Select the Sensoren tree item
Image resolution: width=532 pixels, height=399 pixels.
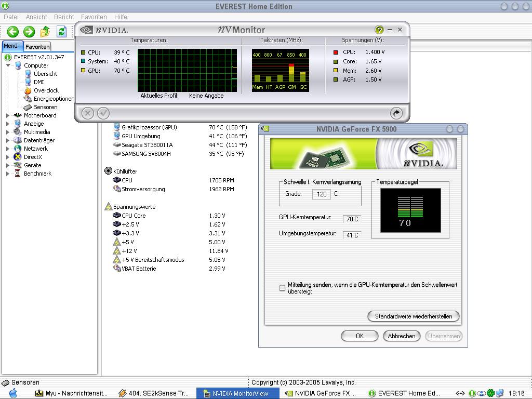46,107
